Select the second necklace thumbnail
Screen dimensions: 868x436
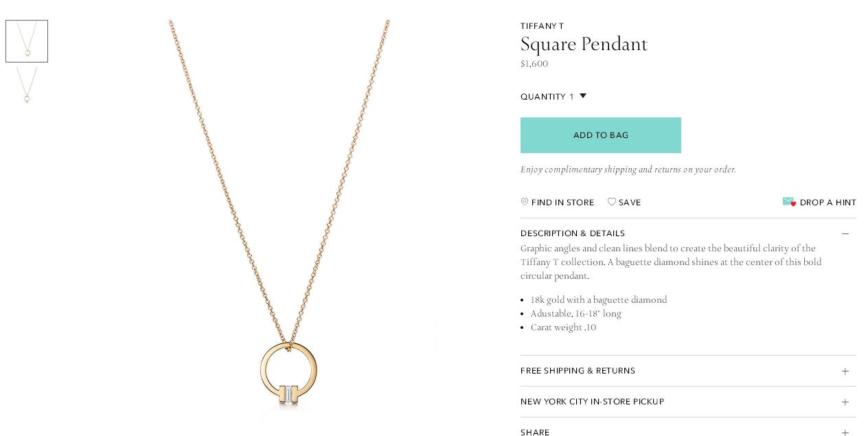coord(27,85)
